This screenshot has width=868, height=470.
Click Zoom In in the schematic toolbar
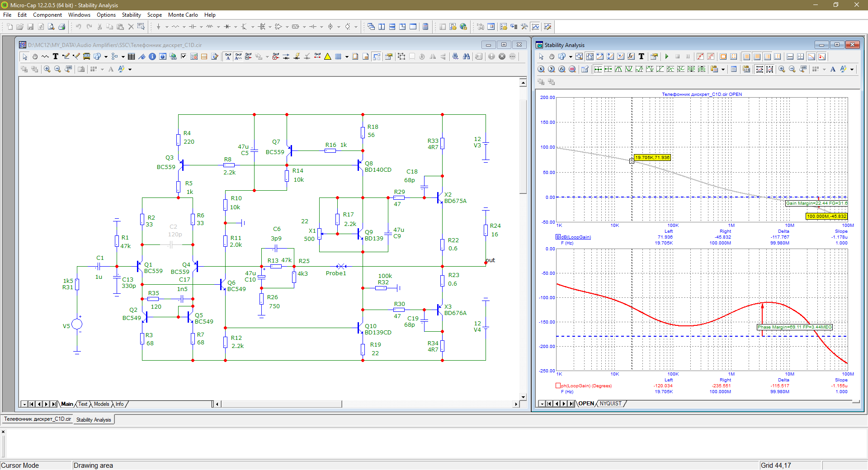[47, 69]
